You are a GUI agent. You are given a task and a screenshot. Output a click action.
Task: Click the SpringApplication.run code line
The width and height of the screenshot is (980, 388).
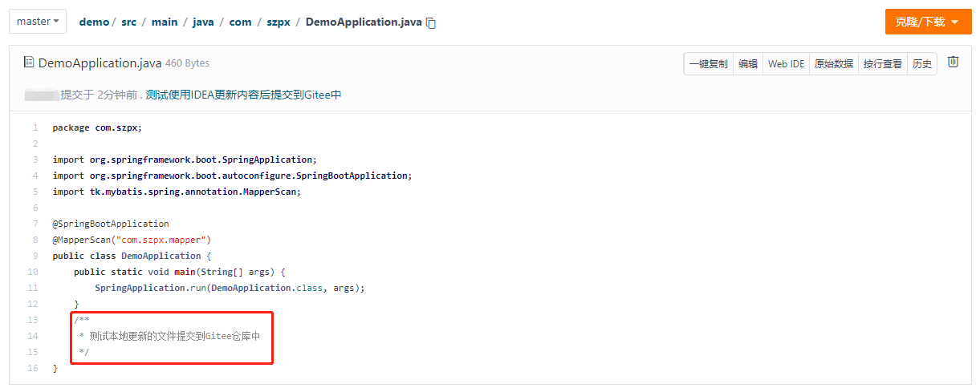click(230, 288)
